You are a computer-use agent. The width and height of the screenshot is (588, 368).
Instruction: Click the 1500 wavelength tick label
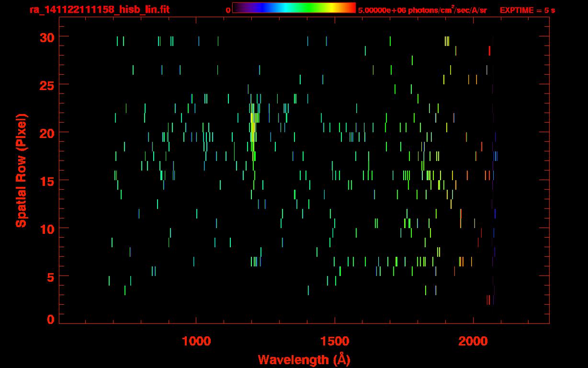335,341
